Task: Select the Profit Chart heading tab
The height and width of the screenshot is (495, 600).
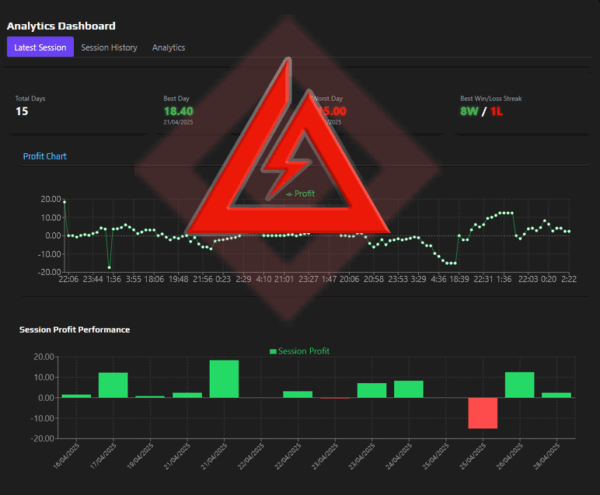Action: [x=44, y=156]
